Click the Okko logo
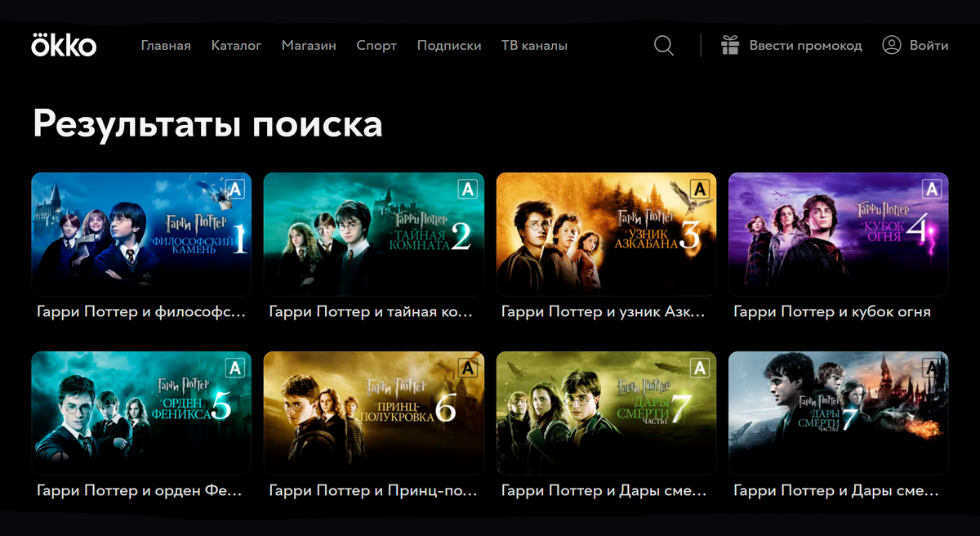Screen dimensions: 980x536 pos(64,45)
